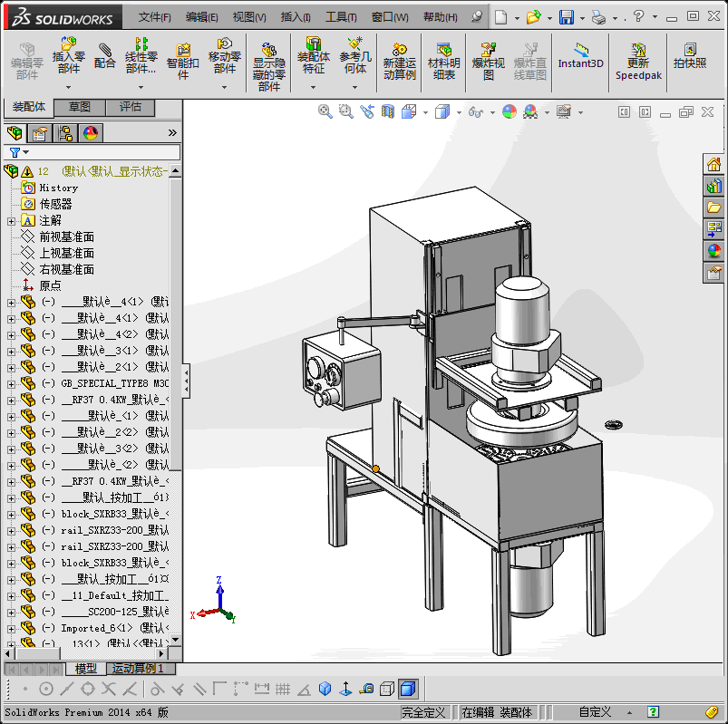Viewport: 728px width, 724px height.
Task: Toggle angle snap icon in bottom toolbar
Action: pyautogui.click(x=304, y=690)
